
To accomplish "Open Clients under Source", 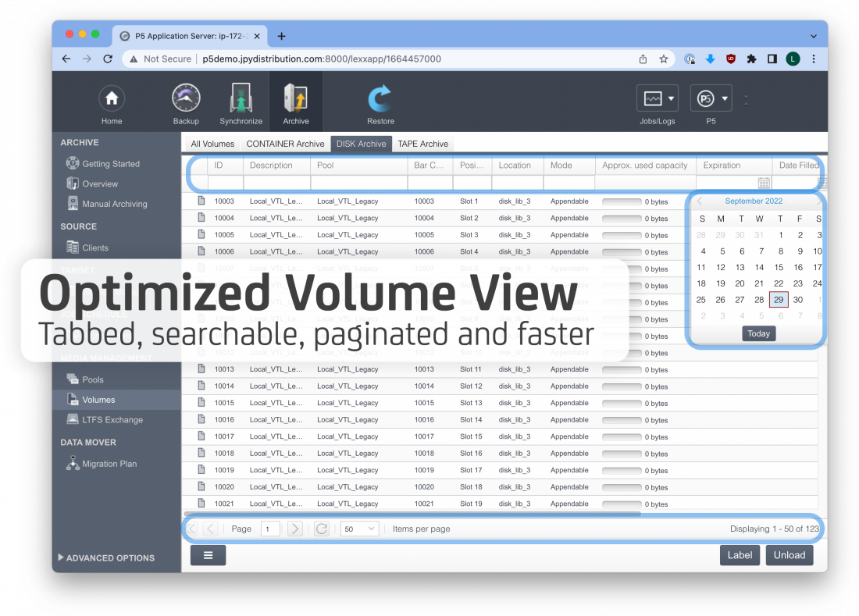I will pyautogui.click(x=87, y=247).
